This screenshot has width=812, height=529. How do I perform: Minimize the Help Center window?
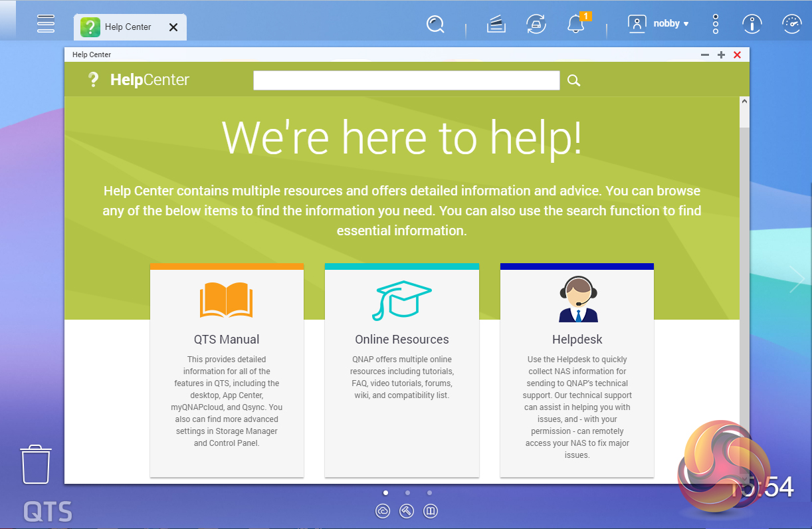[x=705, y=55]
